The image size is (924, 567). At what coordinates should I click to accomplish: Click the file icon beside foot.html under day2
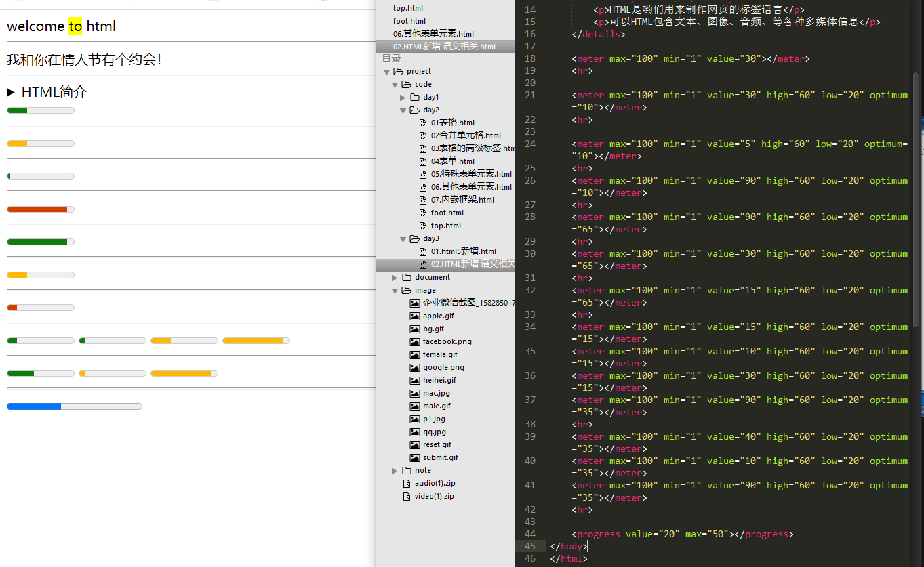pyautogui.click(x=423, y=213)
